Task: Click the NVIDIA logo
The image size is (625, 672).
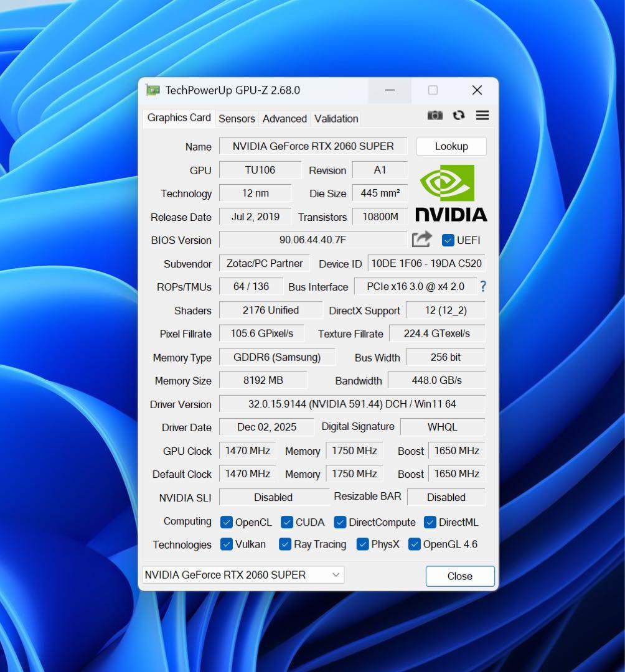Action: point(451,193)
